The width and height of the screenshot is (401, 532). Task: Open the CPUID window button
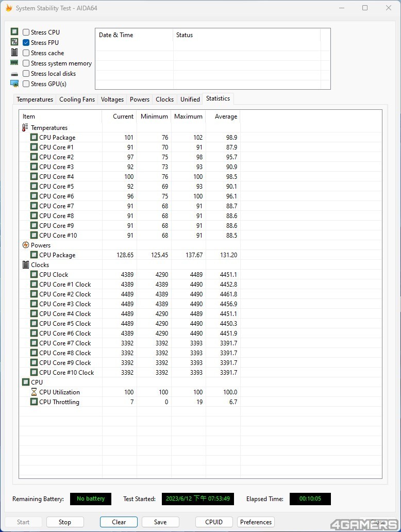tap(214, 522)
